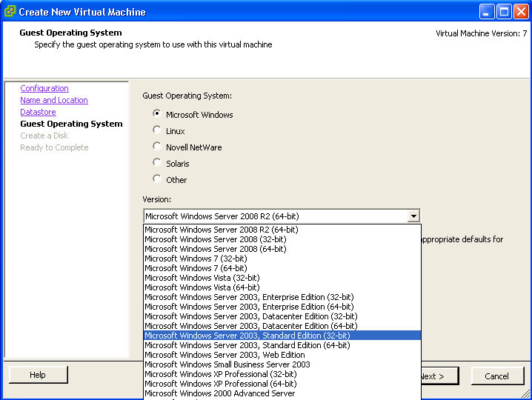
Task: Select the Linux radio button
Action: [x=157, y=130]
